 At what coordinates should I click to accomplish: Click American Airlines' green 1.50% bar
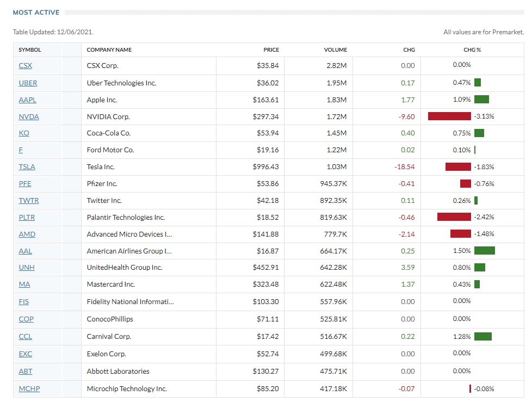tap(484, 251)
